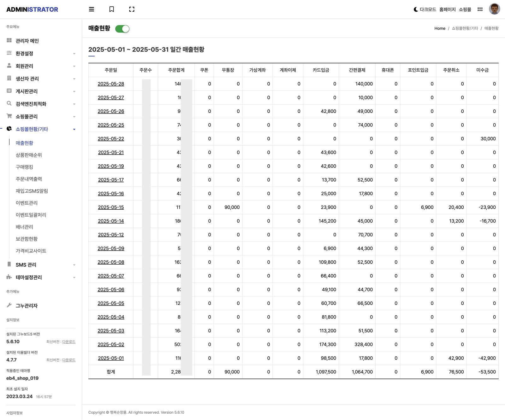The height and width of the screenshot is (420, 505).
Task: Open the 재입고SMS알림 submenu item
Action: 32,191
